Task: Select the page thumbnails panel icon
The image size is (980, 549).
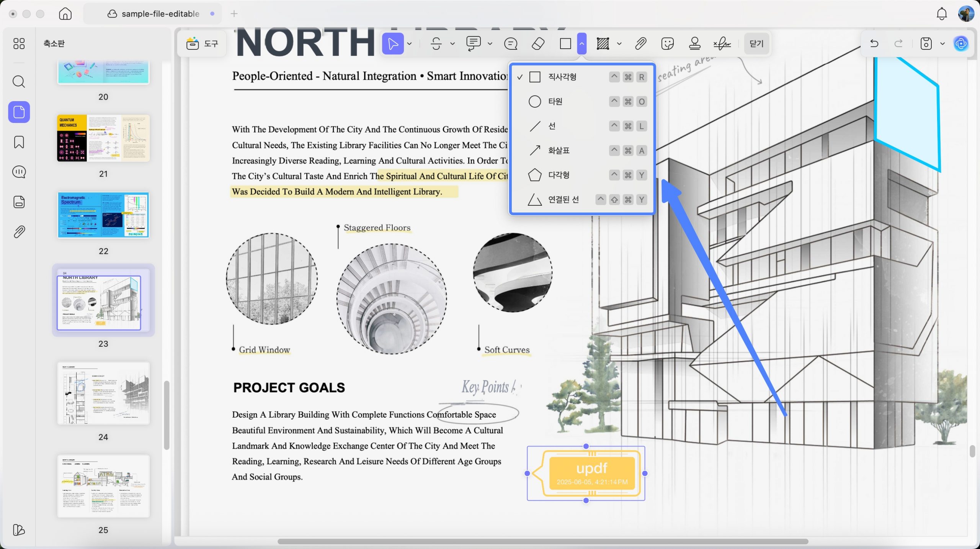Action: click(19, 112)
